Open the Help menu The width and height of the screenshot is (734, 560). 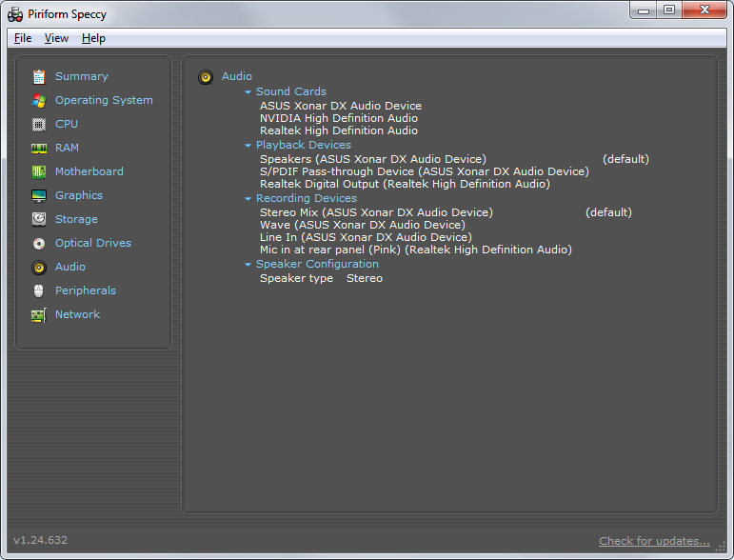(93, 38)
